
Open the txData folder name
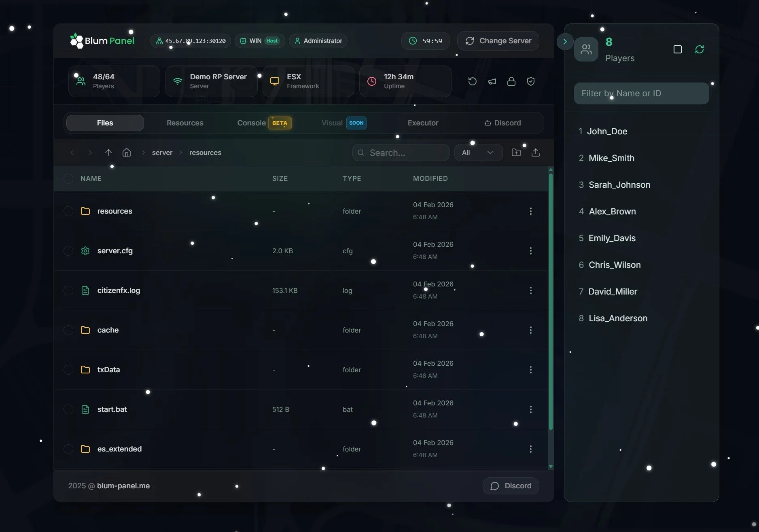click(x=108, y=370)
